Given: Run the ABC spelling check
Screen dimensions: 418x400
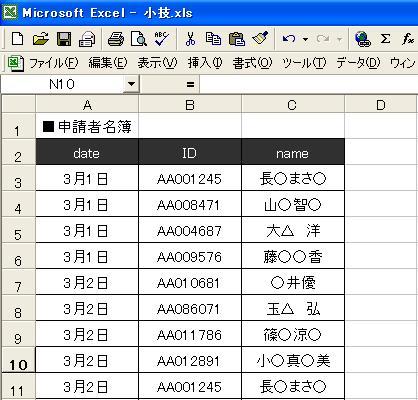Looking at the screenshot, I should tap(162, 39).
